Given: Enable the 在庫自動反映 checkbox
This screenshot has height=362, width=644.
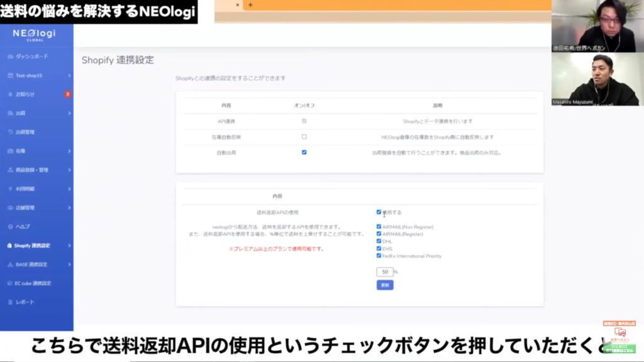Looking at the screenshot, I should click(x=304, y=136).
